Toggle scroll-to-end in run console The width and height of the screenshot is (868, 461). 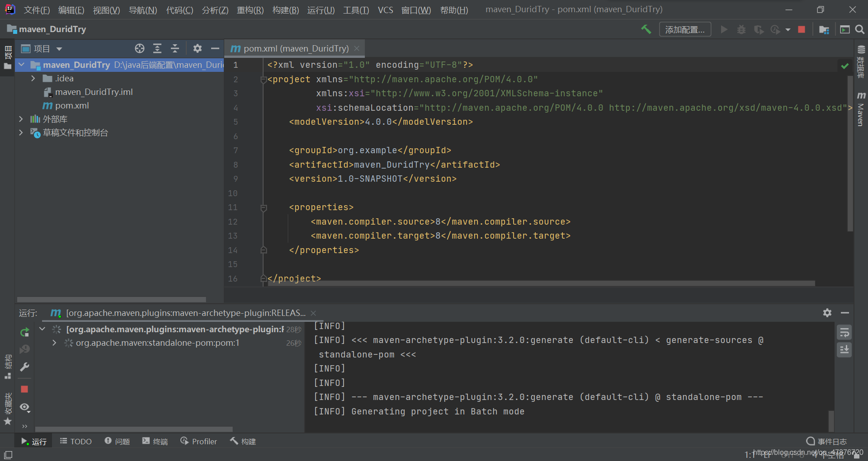click(844, 349)
